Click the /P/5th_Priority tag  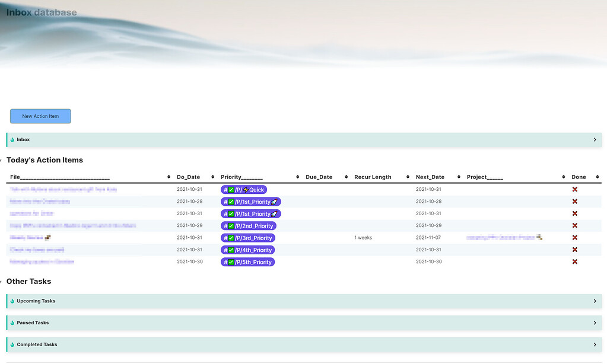click(x=247, y=261)
